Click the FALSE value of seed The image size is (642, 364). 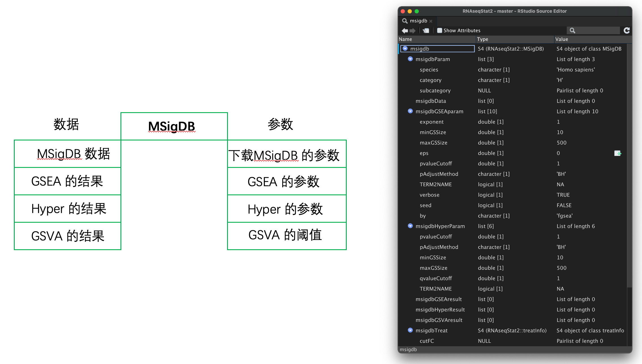pos(564,205)
